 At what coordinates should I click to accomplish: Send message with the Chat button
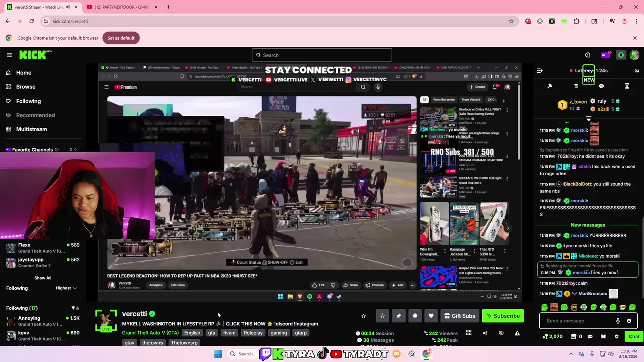[x=633, y=337]
